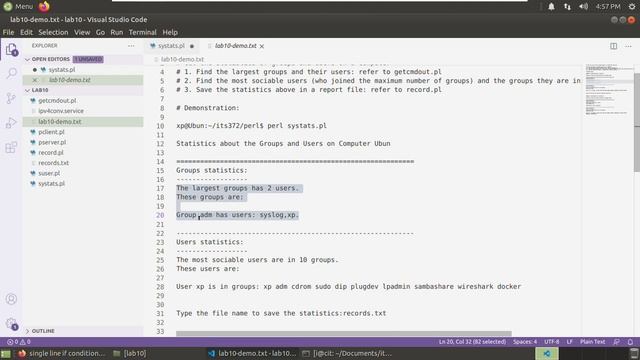Open the Explorer activity bar icon
Viewport: 640px width, 360px height.
(11, 50)
